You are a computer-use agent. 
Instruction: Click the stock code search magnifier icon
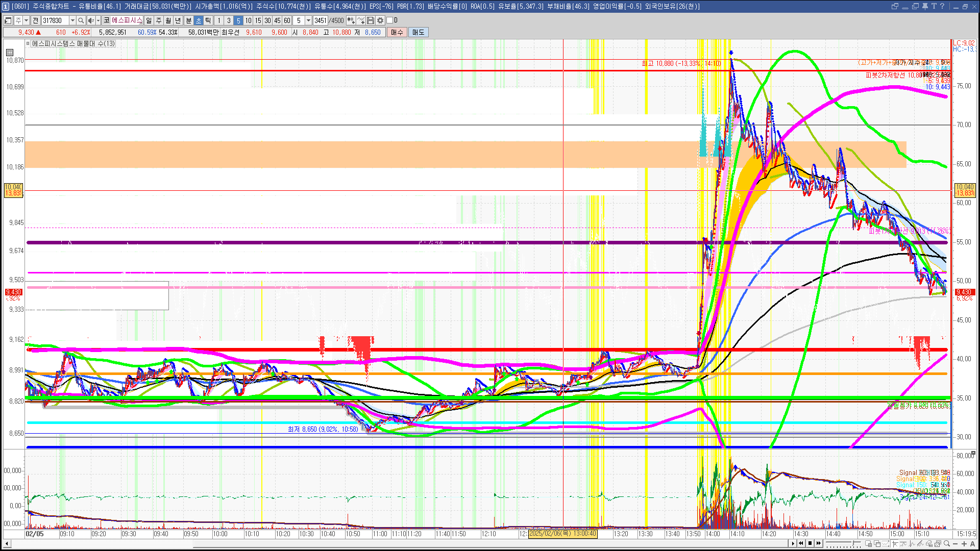click(x=81, y=20)
